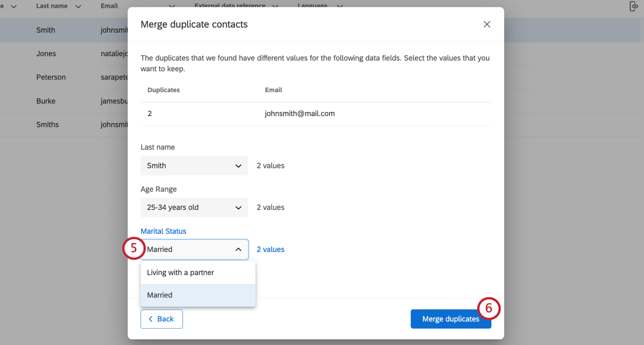Expand the Last name column header filter
Image resolution: width=644 pixels, height=345 pixels.
coord(78,6)
